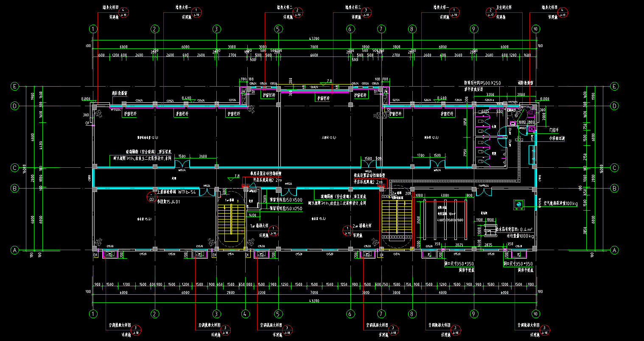Viewport: 644px width, 341px height.
Task: Click the 2# stair detail reference bubble
Action: [x=347, y=231]
